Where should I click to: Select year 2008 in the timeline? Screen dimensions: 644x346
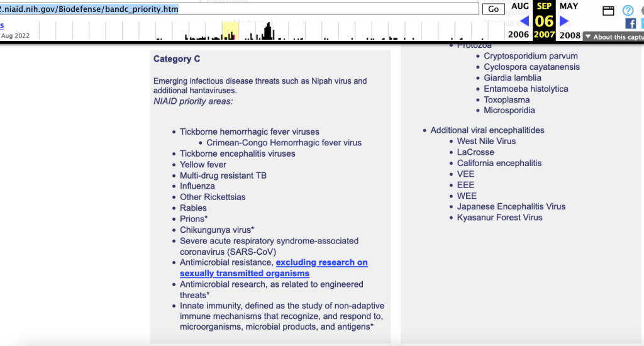570,35
